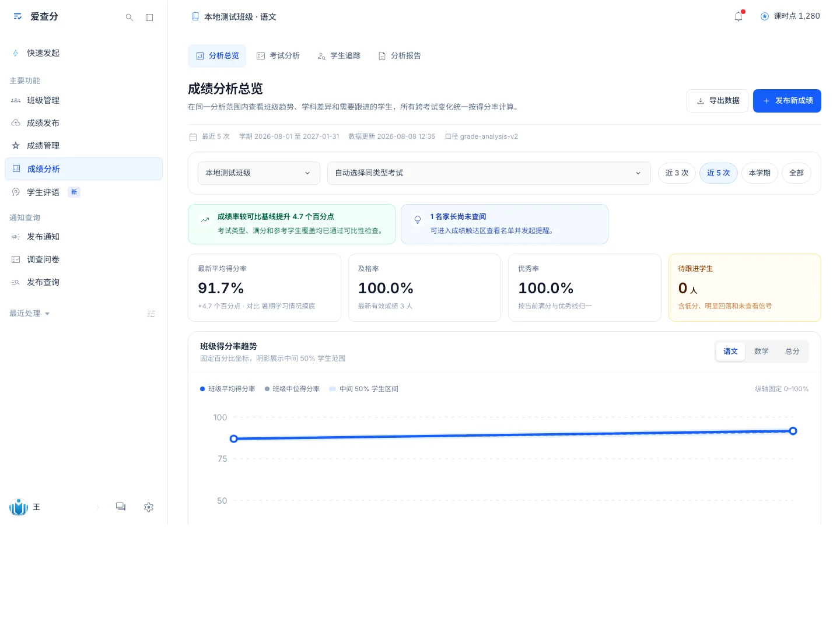840x625 pixels.
Task: Click the 成绩分析 chart icon in sidebar
Action: [x=16, y=168]
